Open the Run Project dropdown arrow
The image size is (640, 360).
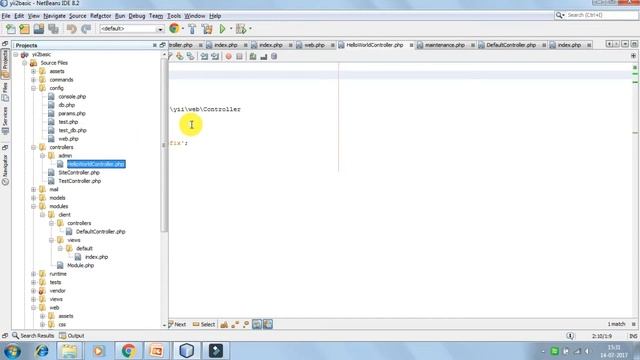tap(231, 29)
